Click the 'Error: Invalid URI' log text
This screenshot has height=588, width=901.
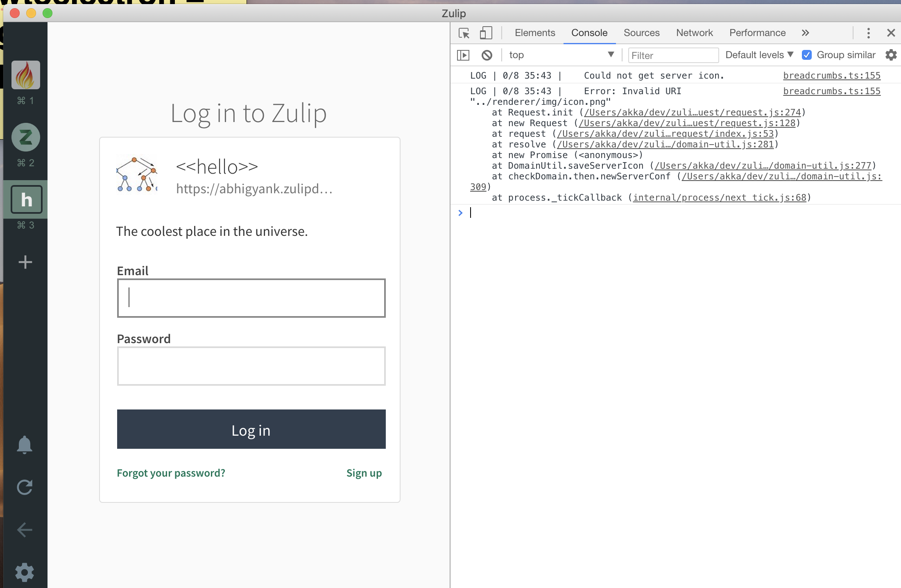click(632, 91)
